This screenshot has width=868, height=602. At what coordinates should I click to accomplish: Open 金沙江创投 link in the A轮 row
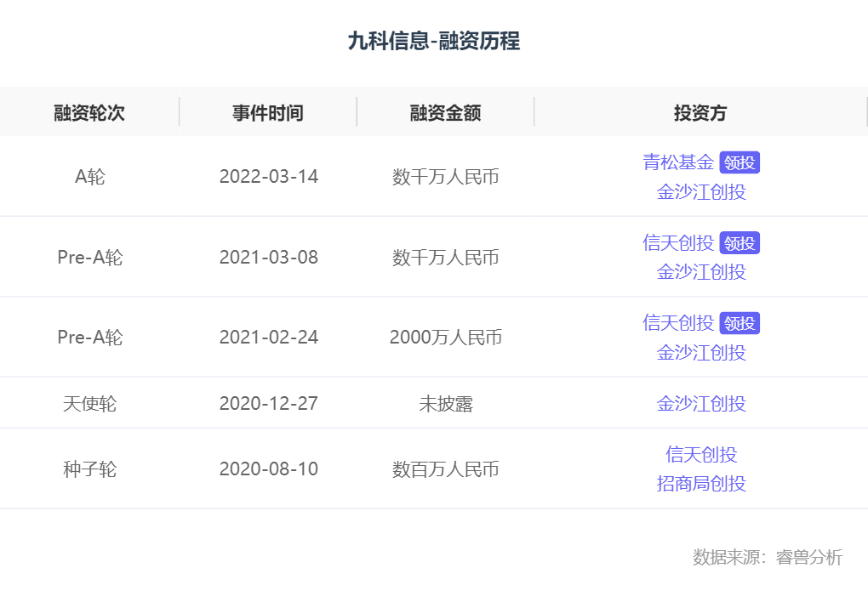[701, 192]
